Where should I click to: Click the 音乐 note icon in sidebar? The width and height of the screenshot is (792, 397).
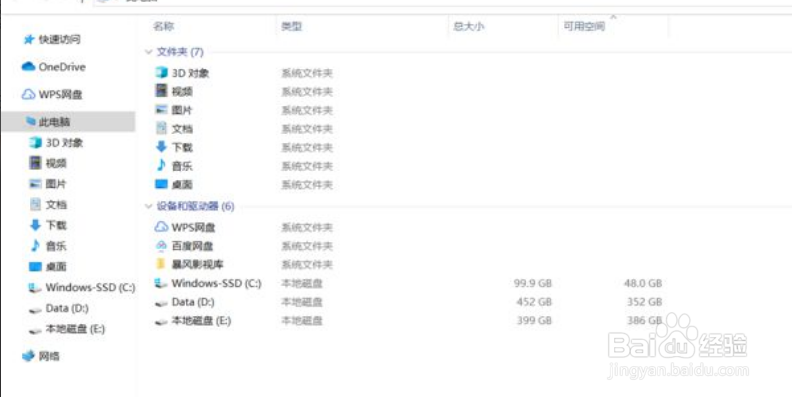(35, 246)
